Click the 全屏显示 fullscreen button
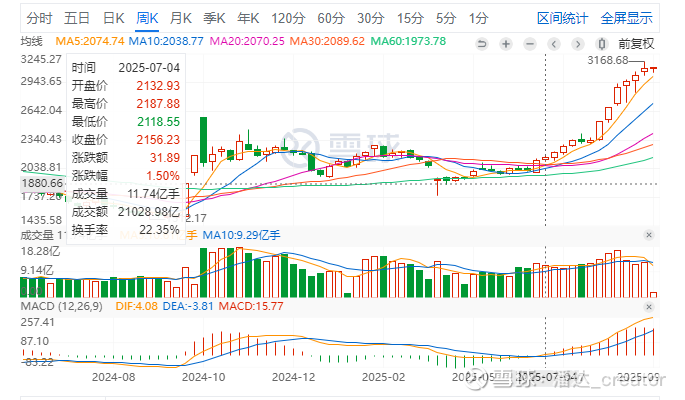Screen dimensions: 685x400 point(627,18)
